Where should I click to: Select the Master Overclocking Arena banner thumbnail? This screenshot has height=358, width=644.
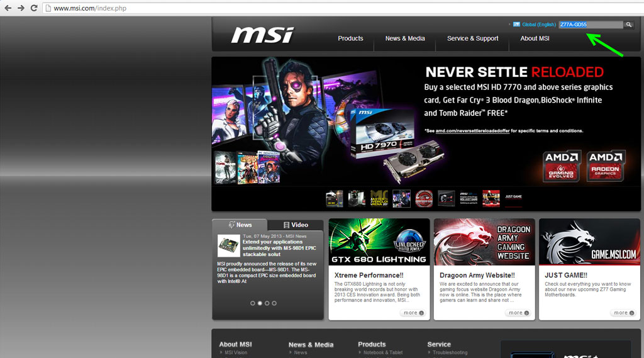(379, 199)
